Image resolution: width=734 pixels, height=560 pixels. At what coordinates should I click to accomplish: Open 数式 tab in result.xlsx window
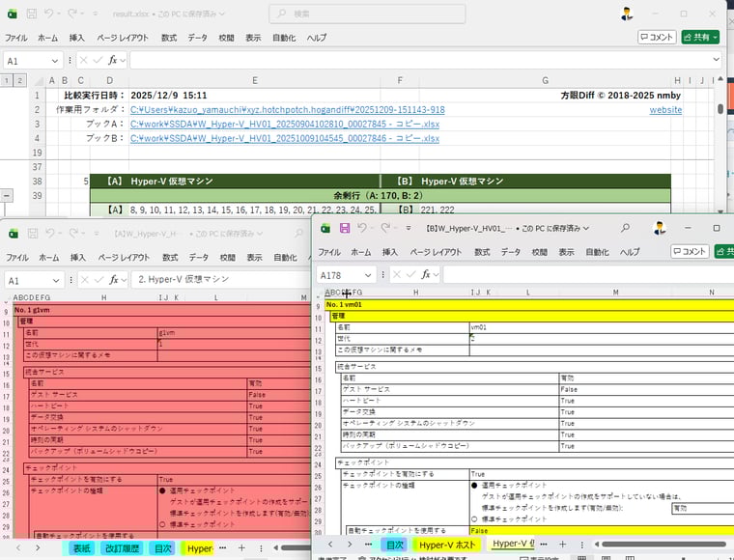tap(169, 38)
